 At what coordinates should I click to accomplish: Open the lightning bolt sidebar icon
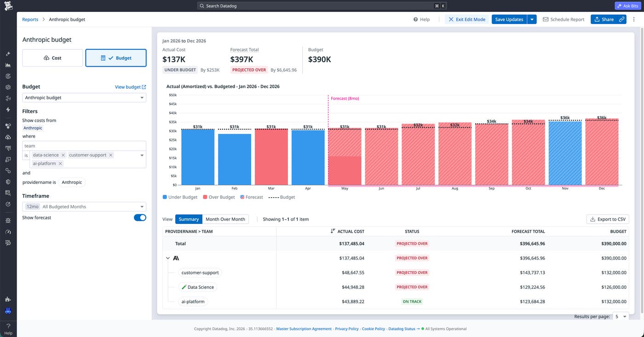coord(8,109)
